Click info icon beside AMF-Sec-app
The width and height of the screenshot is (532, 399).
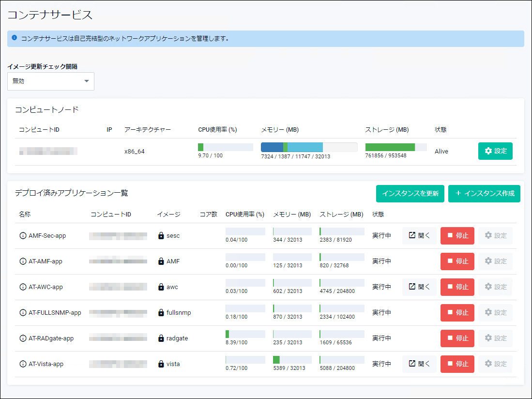click(23, 236)
